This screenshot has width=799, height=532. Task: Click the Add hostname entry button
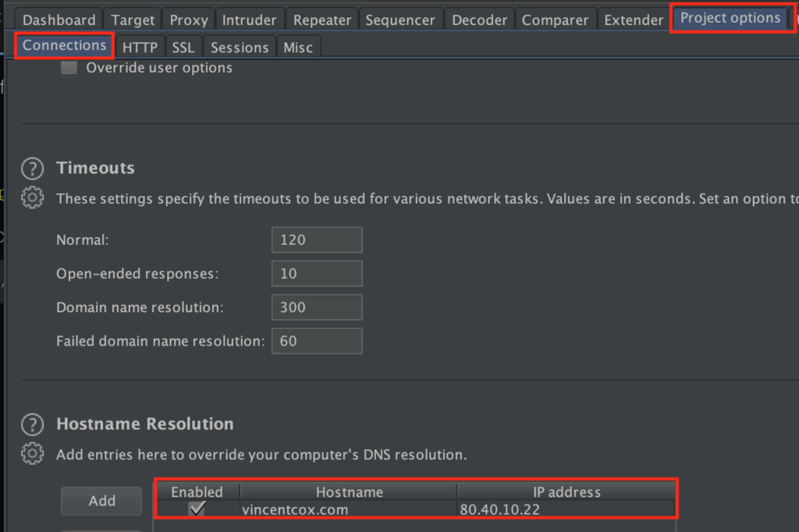click(x=101, y=501)
